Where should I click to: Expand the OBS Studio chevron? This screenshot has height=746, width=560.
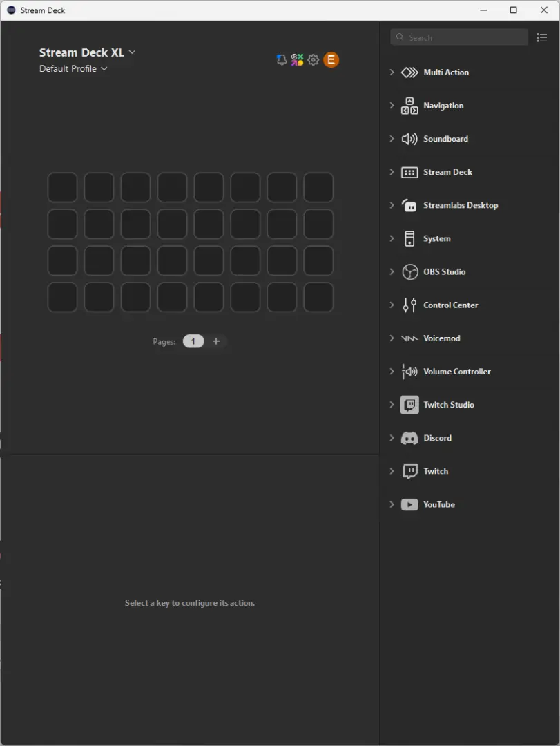(392, 272)
